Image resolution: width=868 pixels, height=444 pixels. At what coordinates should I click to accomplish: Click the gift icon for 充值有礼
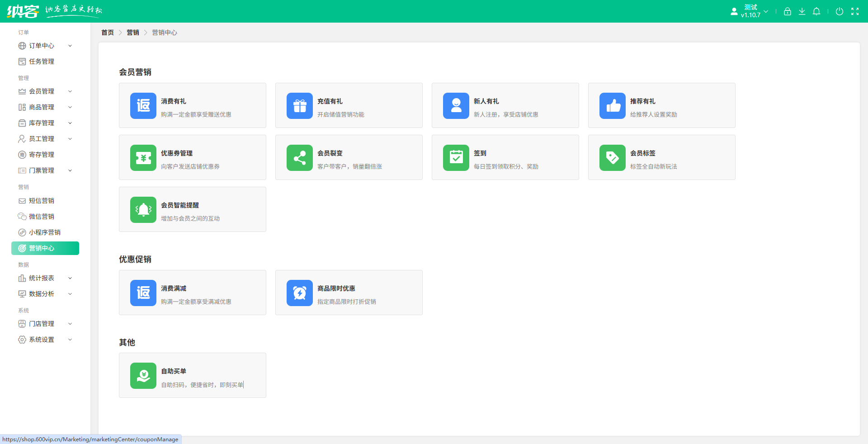[299, 106]
